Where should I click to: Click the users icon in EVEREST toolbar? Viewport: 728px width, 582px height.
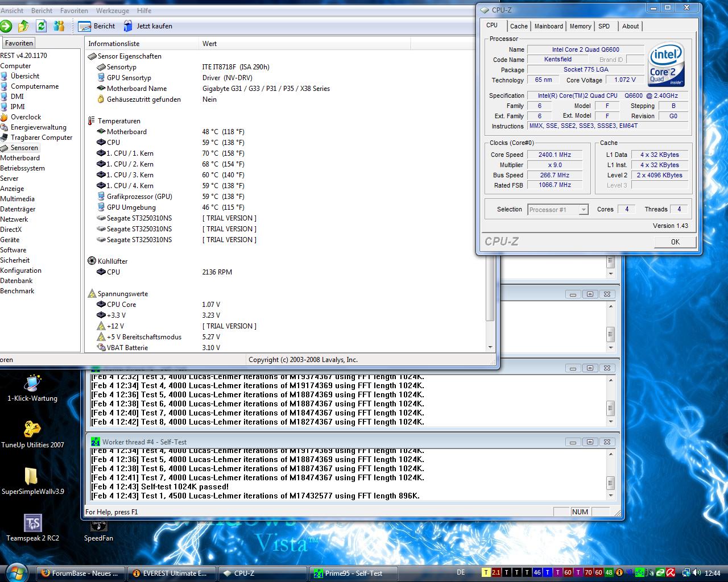[59, 26]
